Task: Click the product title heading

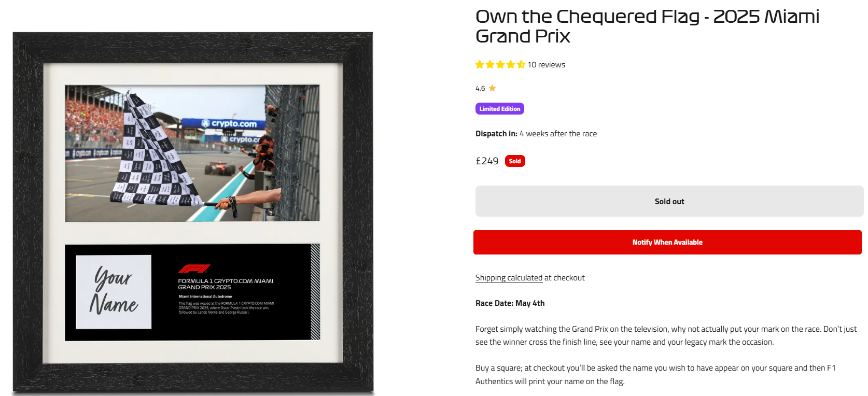Action: (647, 26)
